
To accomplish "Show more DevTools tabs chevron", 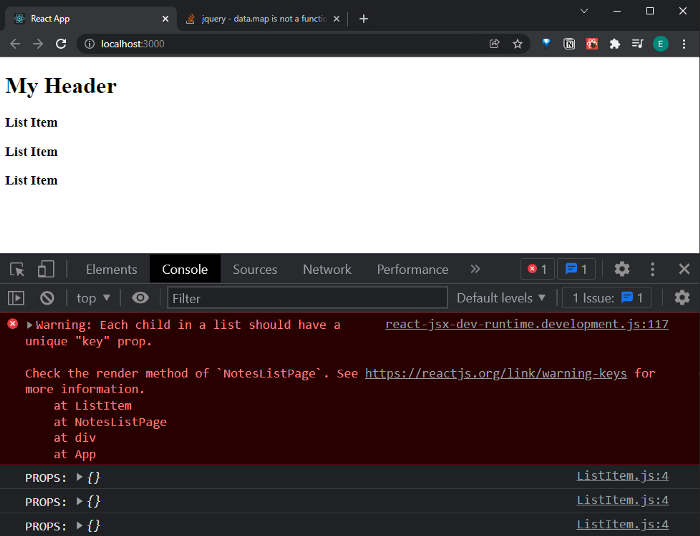I will (475, 269).
